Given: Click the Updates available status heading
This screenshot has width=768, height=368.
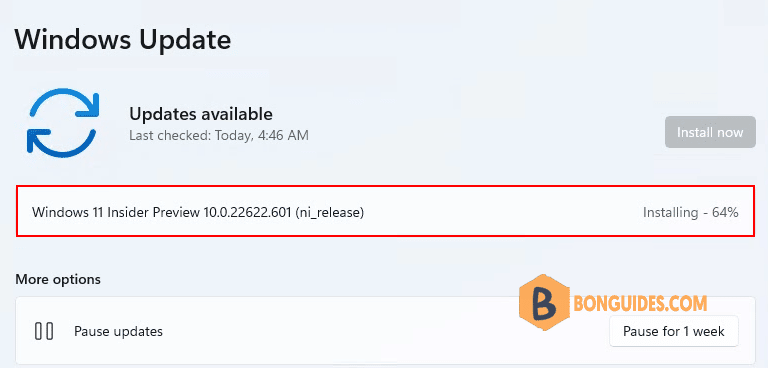Looking at the screenshot, I should [x=201, y=114].
